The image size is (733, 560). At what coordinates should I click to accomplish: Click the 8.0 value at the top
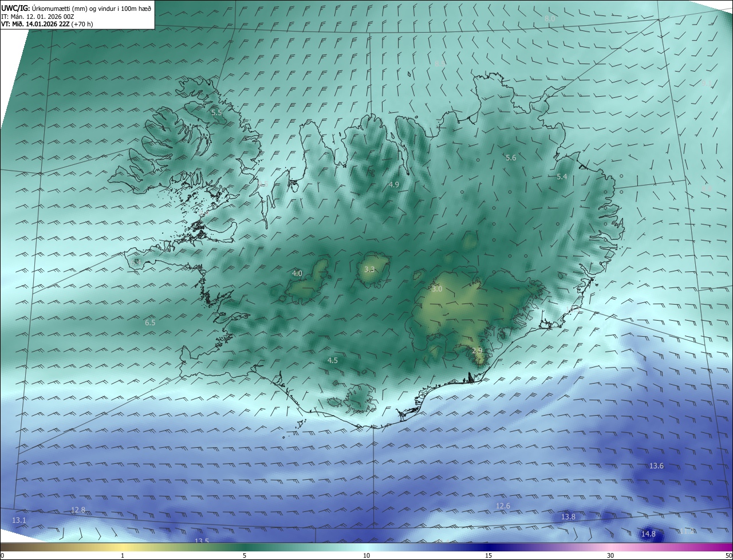click(x=550, y=19)
